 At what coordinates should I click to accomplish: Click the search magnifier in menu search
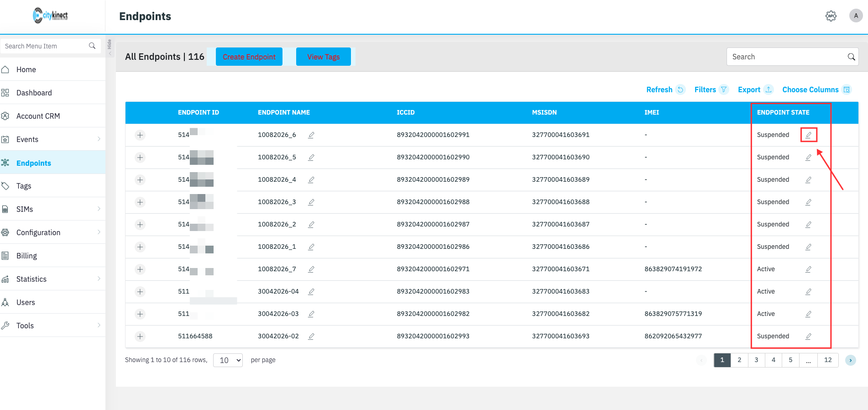click(92, 46)
